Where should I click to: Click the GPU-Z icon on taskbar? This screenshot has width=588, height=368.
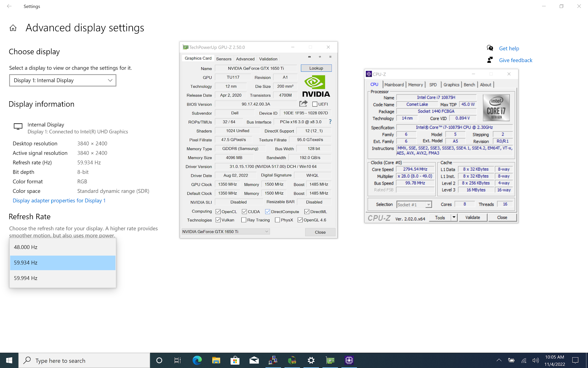[330, 361]
